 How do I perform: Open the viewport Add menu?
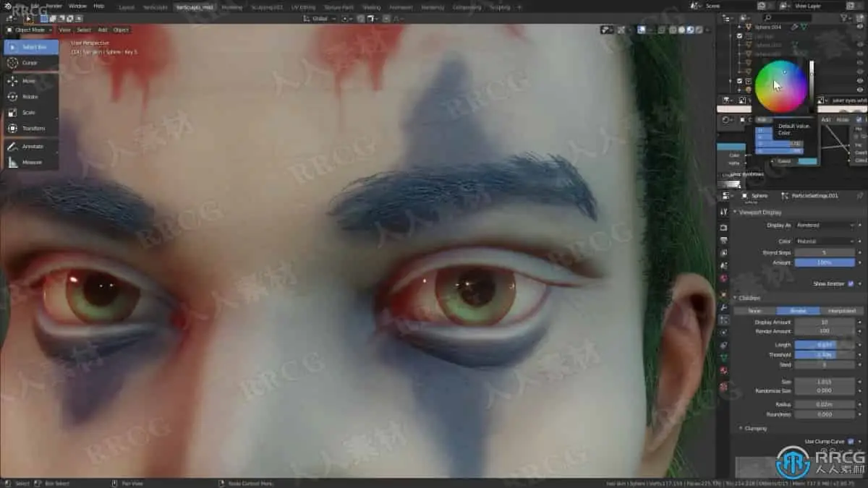(x=103, y=30)
